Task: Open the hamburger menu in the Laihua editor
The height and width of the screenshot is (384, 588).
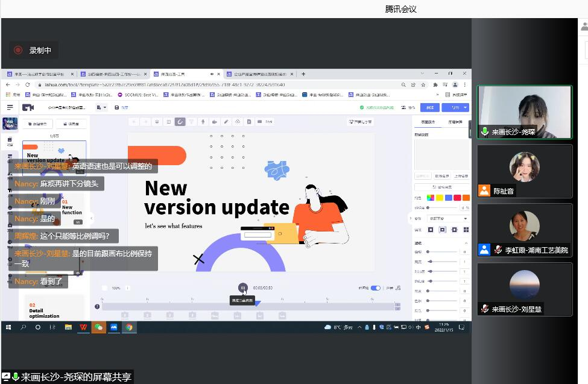Action: point(10,107)
